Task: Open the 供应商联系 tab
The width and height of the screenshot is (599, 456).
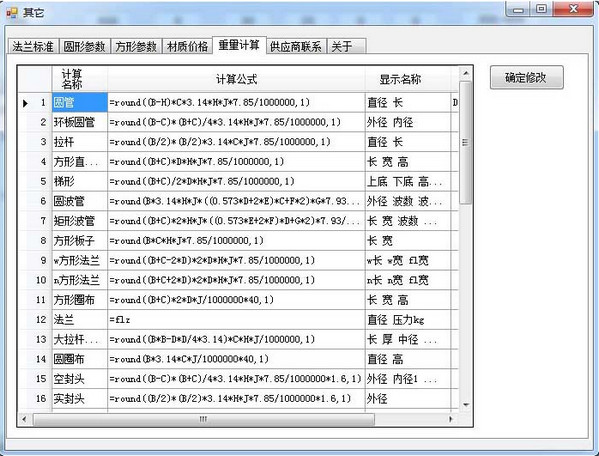Action: point(296,46)
